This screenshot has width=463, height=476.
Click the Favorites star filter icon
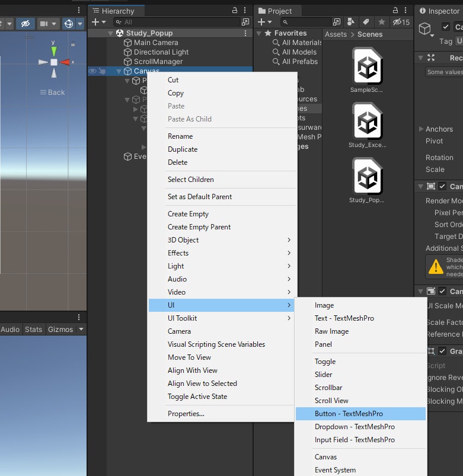pos(382,22)
